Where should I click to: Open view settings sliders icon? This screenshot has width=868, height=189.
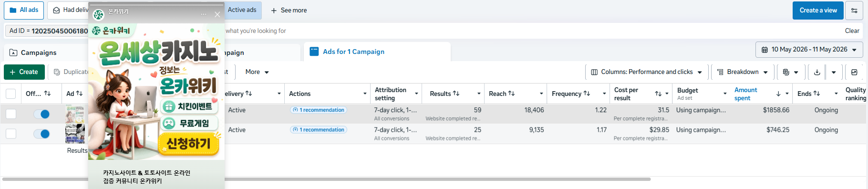point(854,10)
